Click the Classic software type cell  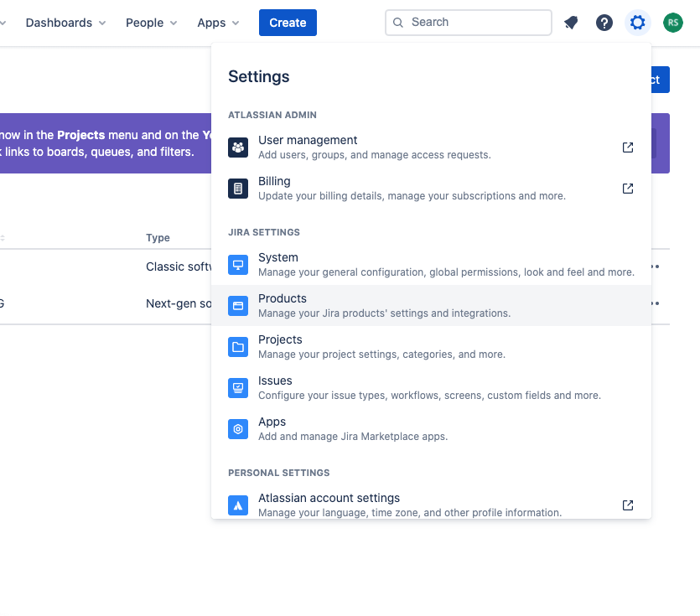(x=179, y=267)
